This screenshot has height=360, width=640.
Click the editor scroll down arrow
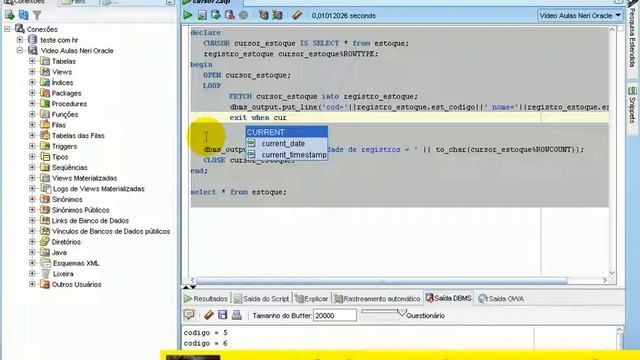(x=612, y=273)
